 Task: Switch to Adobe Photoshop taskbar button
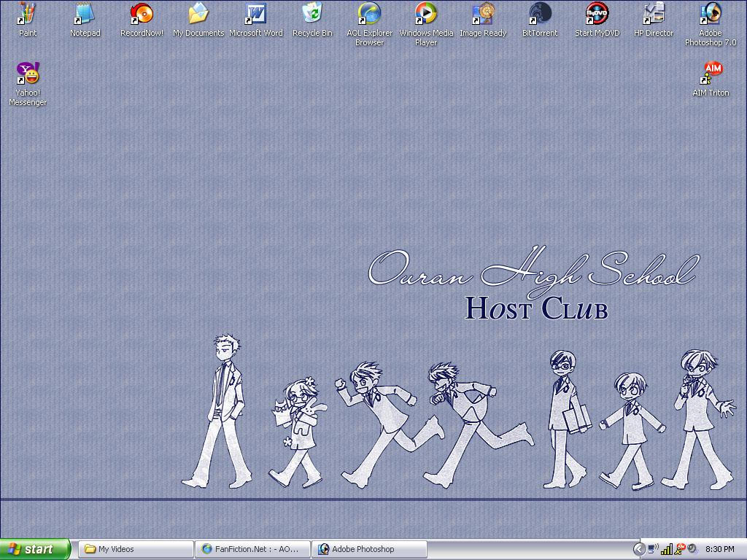[x=369, y=549]
